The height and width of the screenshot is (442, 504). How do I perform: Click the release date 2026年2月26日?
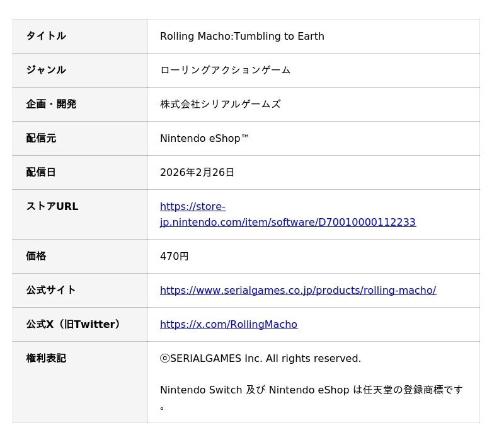click(197, 172)
